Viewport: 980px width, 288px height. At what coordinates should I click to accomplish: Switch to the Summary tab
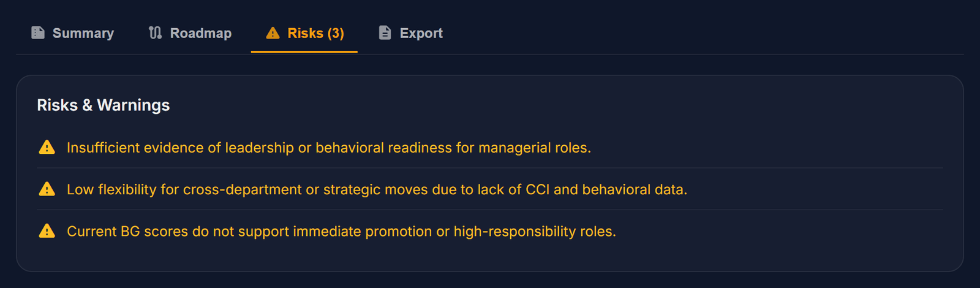coord(73,33)
